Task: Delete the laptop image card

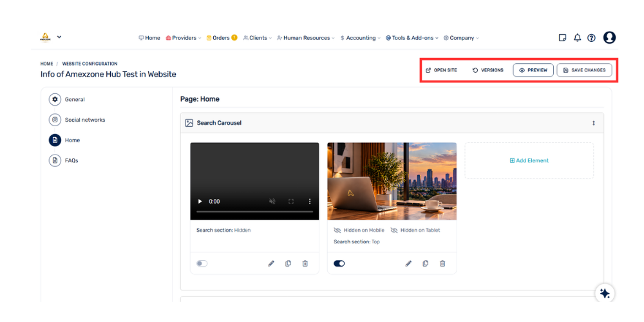Action: (x=442, y=263)
